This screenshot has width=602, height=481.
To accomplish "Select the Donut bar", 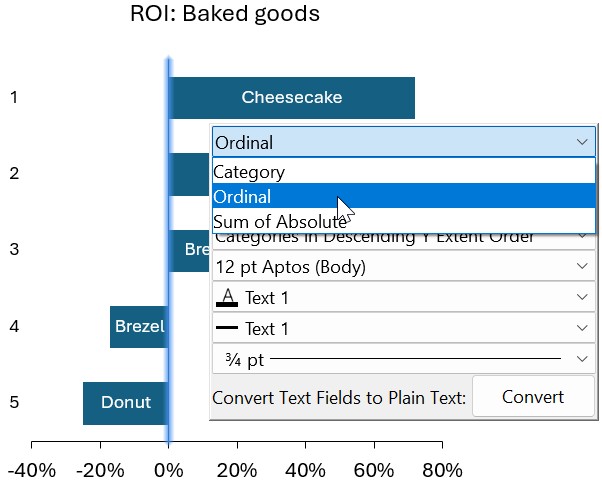I will (126, 403).
